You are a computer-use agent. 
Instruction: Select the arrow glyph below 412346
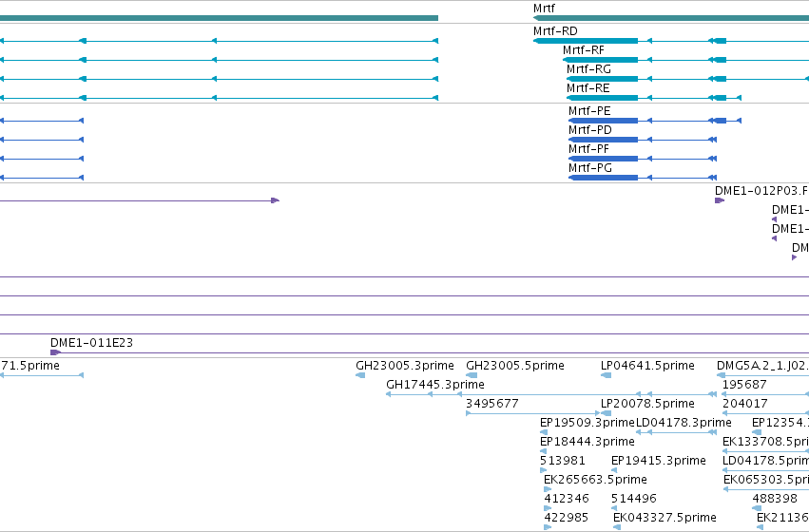(548, 508)
